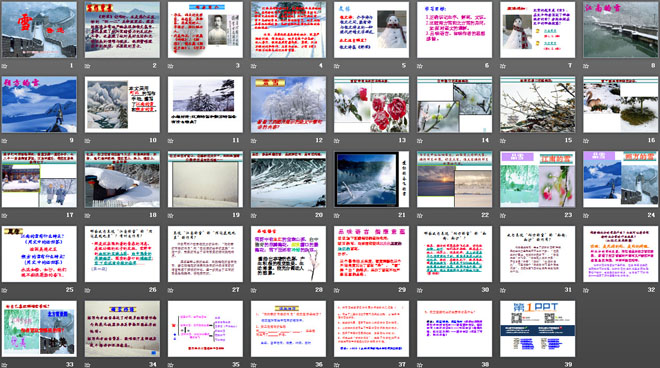The height and width of the screenshot is (368, 660).
Task: Click the animation star icon under slide 17
Action: click(x=4, y=216)
